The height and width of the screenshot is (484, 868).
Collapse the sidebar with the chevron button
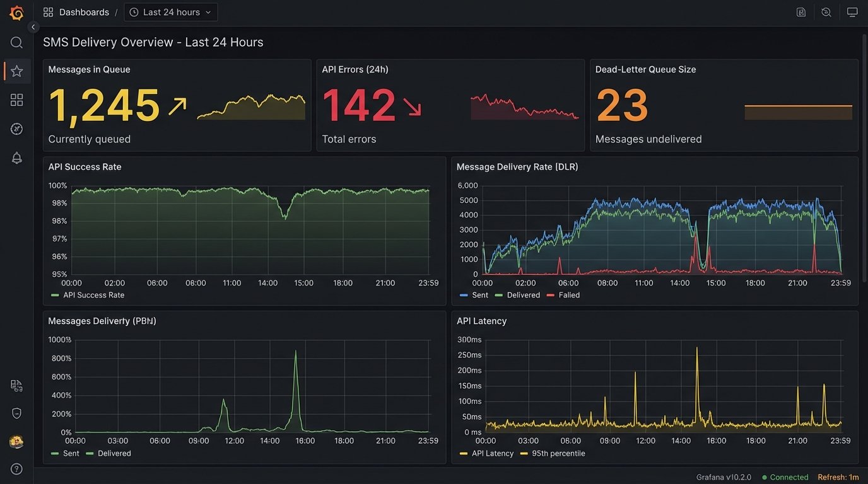[x=33, y=27]
